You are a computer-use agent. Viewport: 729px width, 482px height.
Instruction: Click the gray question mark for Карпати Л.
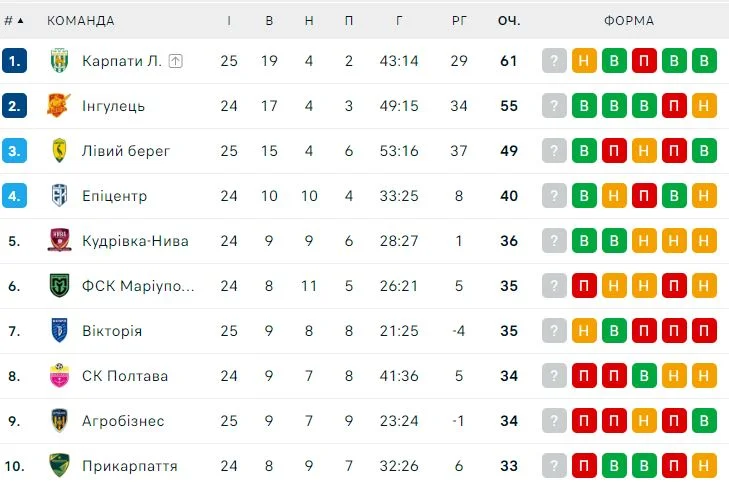[554, 61]
